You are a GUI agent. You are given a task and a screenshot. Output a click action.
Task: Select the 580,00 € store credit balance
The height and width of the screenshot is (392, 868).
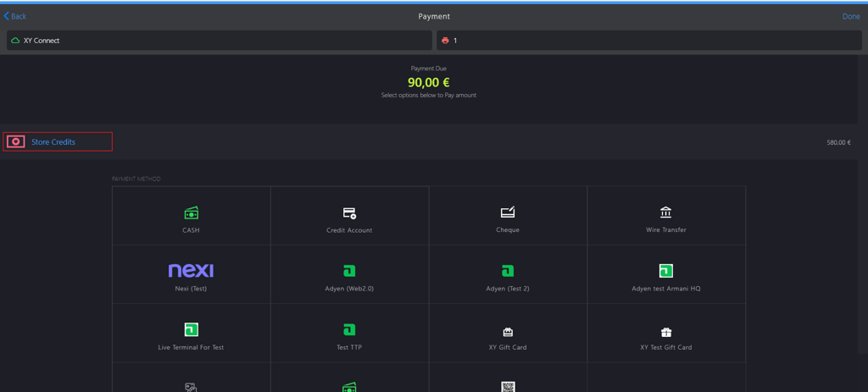click(838, 142)
